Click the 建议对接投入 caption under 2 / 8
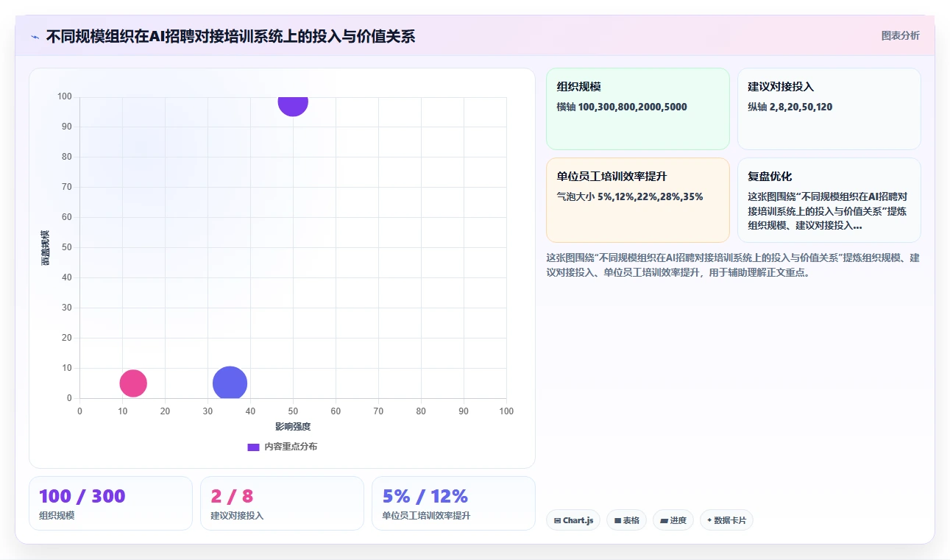Screen dimensions: 950x560 click(x=237, y=516)
